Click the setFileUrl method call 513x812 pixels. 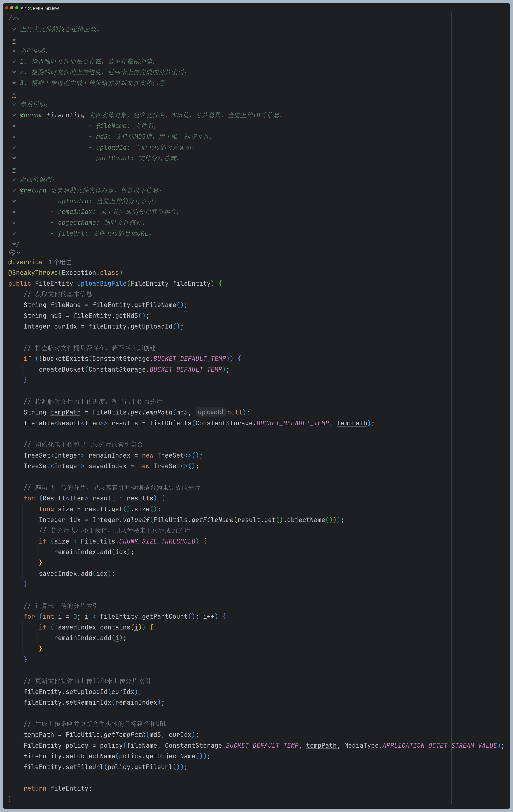coord(85,767)
